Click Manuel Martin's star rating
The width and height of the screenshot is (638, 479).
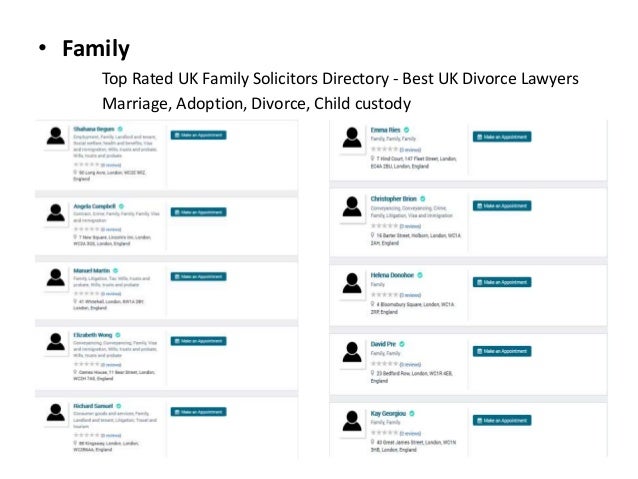click(86, 293)
